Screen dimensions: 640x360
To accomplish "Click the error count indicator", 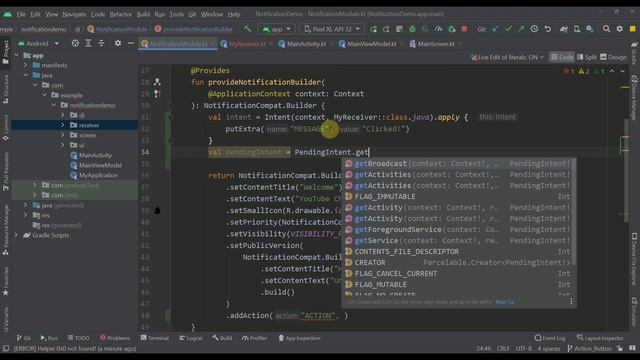I will click(569, 71).
